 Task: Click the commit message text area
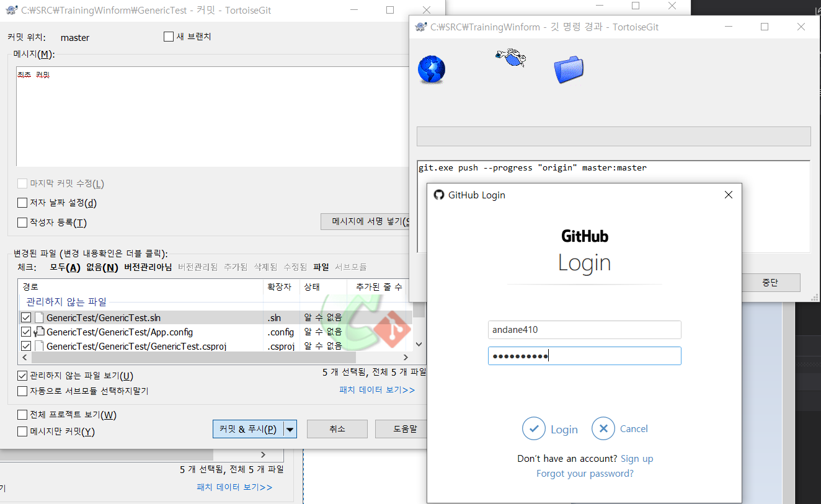213,117
